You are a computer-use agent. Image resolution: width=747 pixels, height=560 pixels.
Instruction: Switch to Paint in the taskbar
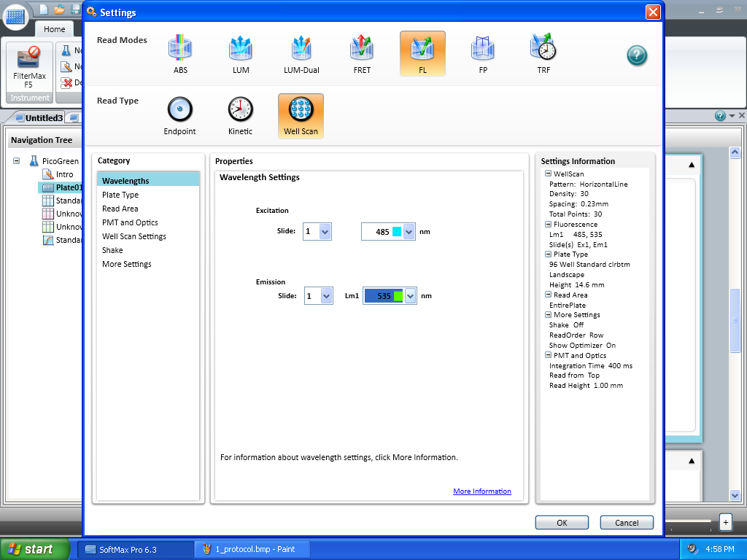(252, 549)
